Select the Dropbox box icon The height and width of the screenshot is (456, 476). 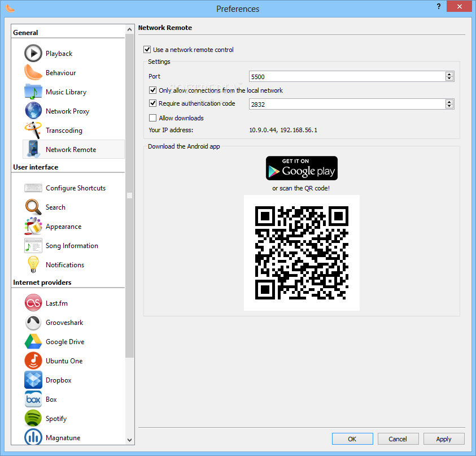point(33,380)
